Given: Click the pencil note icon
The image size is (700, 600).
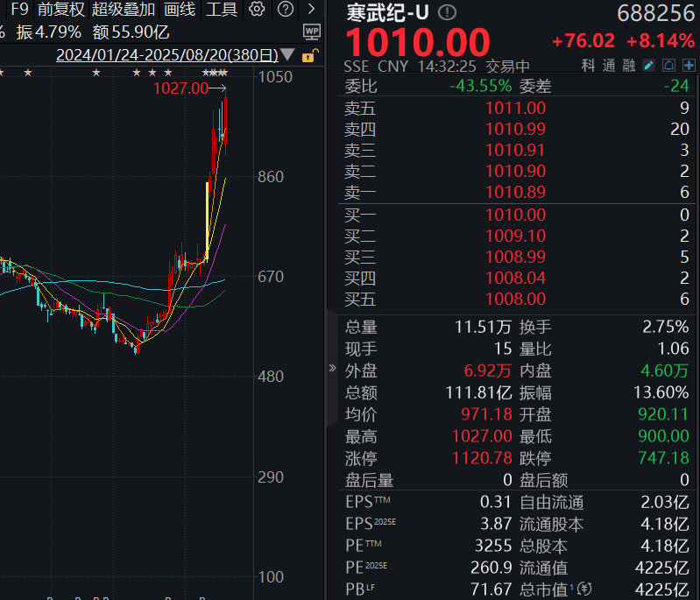Looking at the screenshot, I should (x=648, y=66).
